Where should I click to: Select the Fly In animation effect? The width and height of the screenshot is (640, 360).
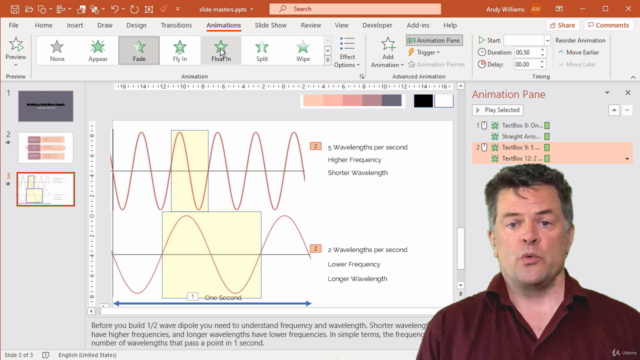pos(180,51)
